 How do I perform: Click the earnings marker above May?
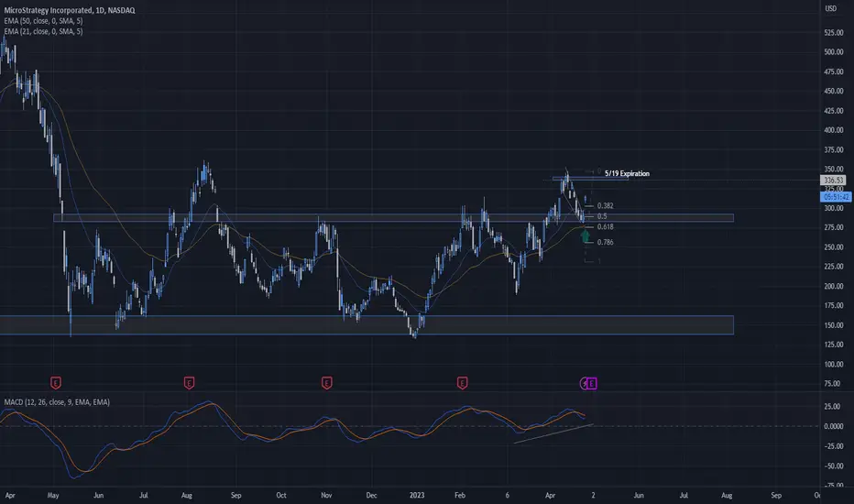pyautogui.click(x=56, y=383)
